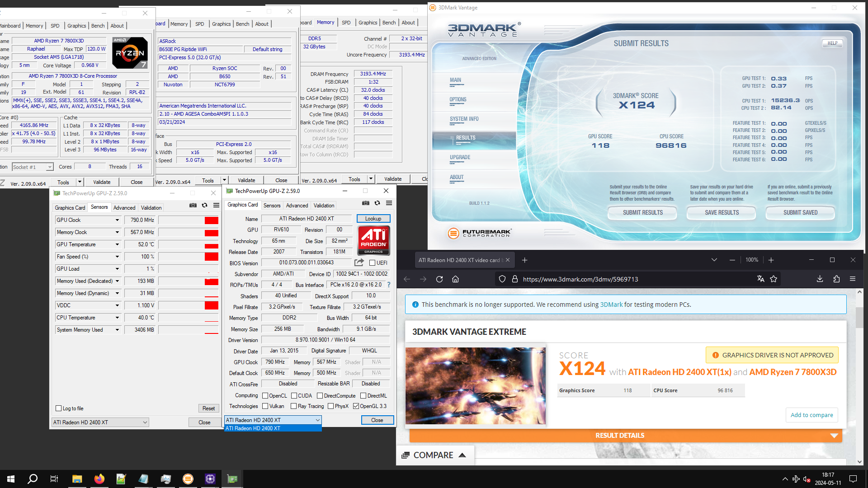This screenshot has width=868, height=488.
Task: Expand GPU Clock sensor dropdown
Action: (x=117, y=220)
